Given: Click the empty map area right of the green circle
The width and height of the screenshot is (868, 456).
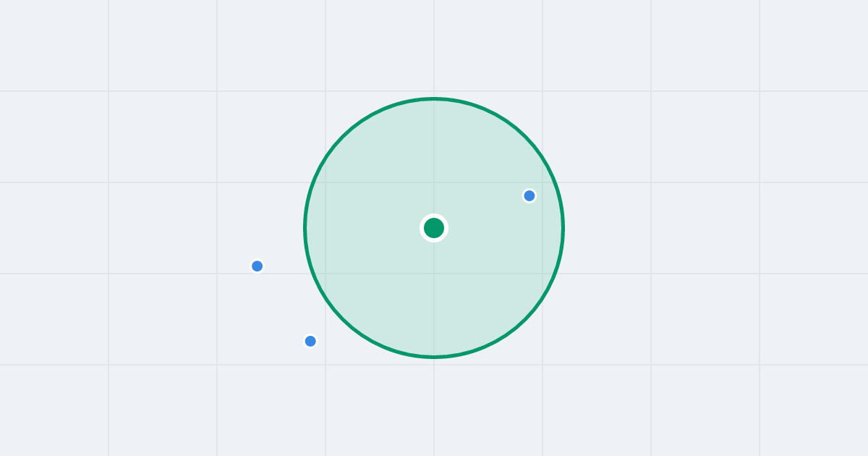Looking at the screenshot, I should click(705, 228).
